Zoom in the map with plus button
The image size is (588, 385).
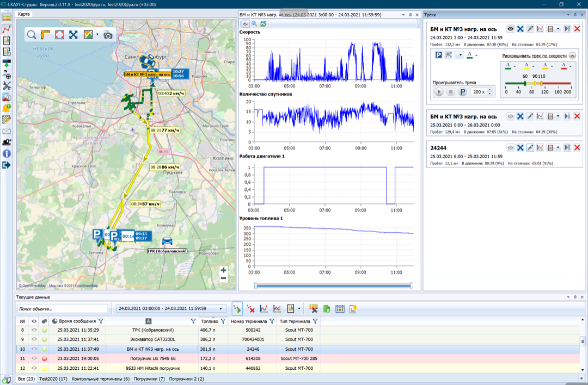pyautogui.click(x=224, y=270)
